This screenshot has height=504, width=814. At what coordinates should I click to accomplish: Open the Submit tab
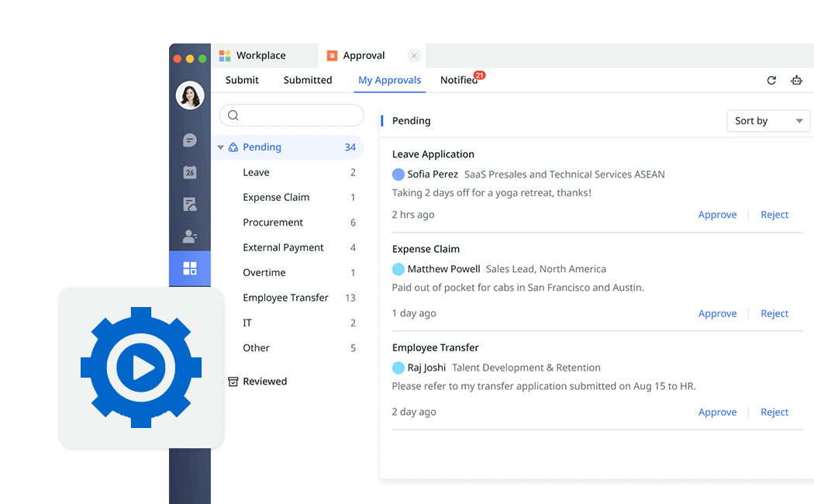click(x=242, y=80)
